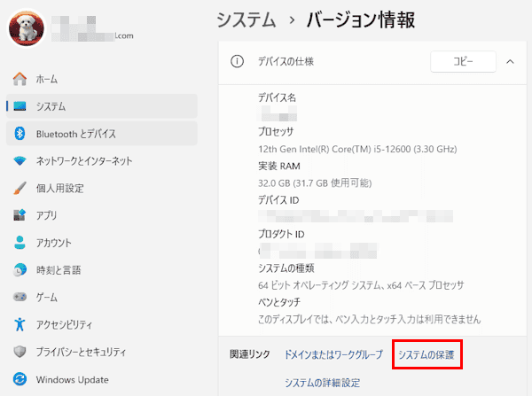532x396 pixels.
Task: Click the アプリ apps icon
Action: click(x=20, y=215)
